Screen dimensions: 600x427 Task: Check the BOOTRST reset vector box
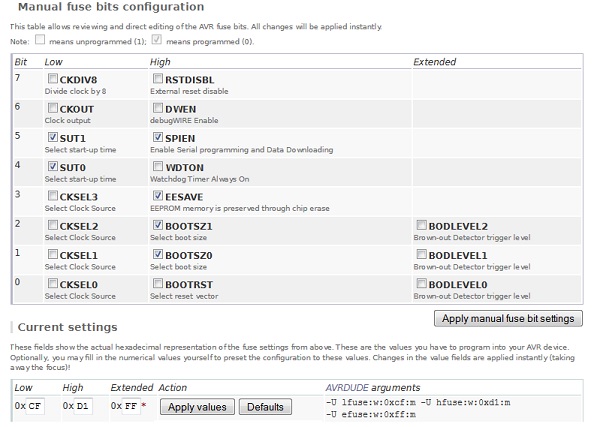pos(158,284)
